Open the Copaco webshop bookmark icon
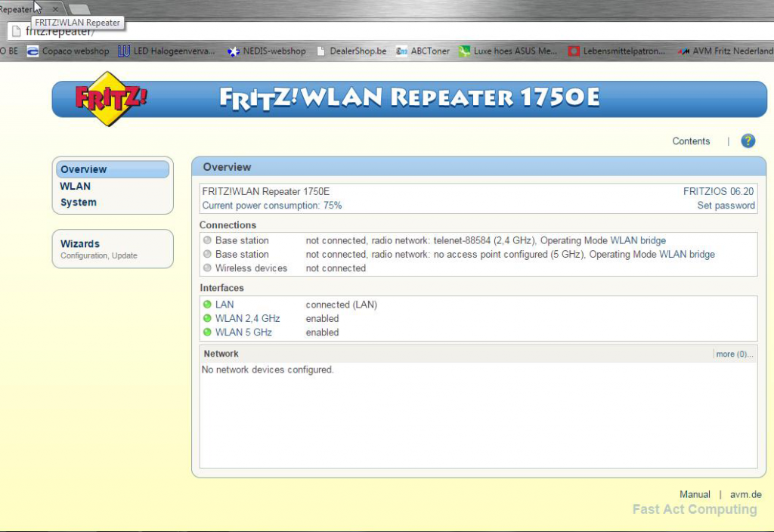 point(32,51)
